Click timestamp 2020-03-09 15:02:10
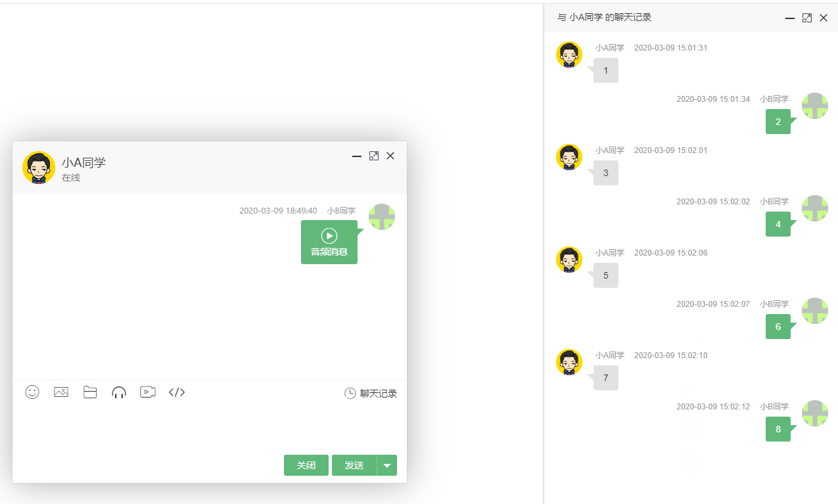The image size is (838, 504). (x=670, y=355)
